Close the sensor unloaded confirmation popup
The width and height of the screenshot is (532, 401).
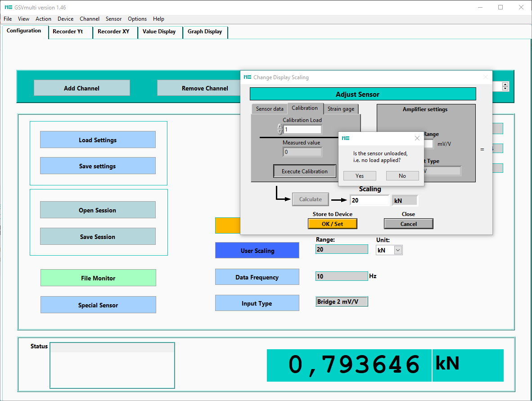417,138
